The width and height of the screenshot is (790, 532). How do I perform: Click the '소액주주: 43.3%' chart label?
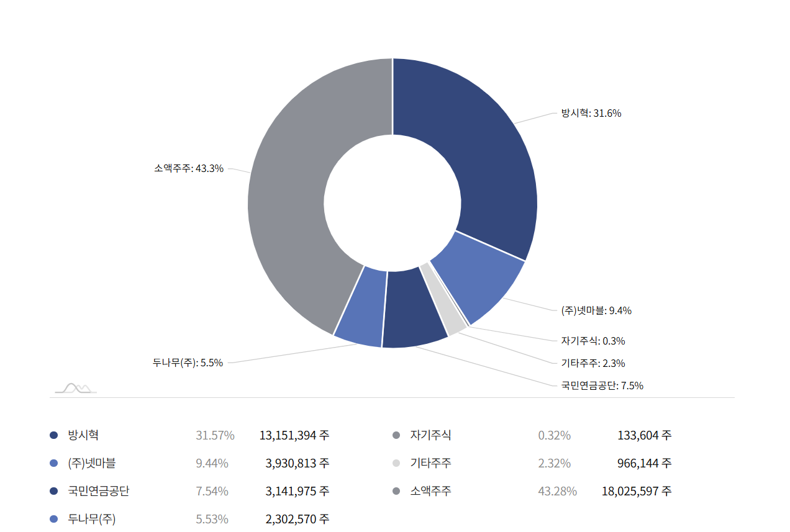pyautogui.click(x=189, y=168)
